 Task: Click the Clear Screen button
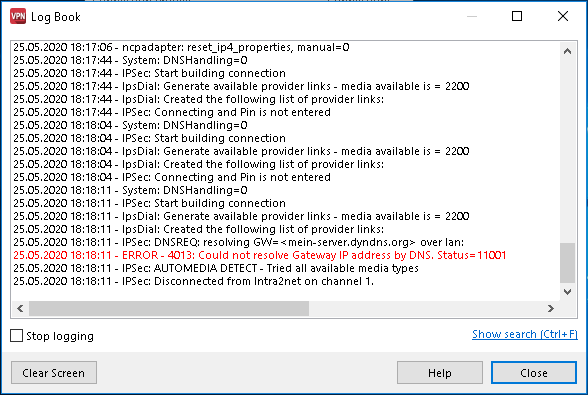54,372
